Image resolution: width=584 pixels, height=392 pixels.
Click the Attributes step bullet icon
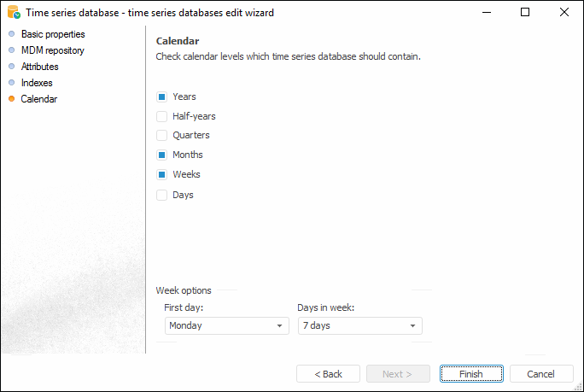tap(11, 67)
